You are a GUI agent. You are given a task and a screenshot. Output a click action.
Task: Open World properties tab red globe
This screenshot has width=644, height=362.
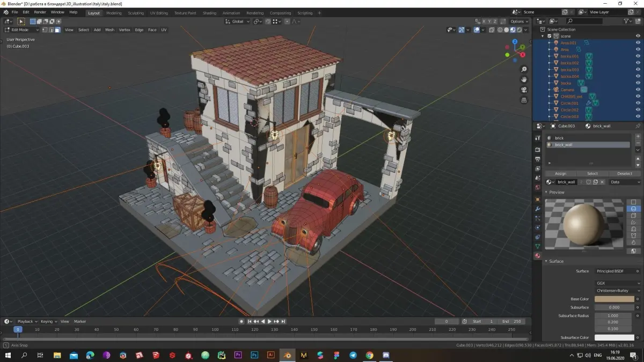(x=538, y=188)
